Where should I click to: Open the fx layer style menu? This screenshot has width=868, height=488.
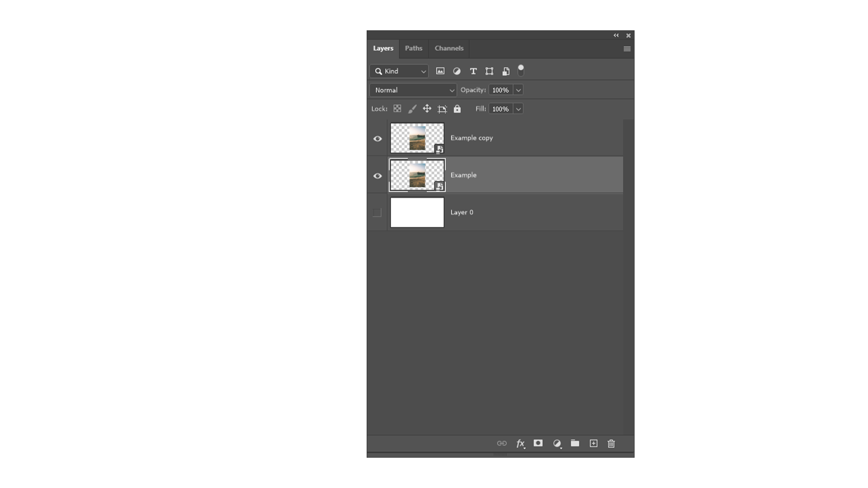520,443
